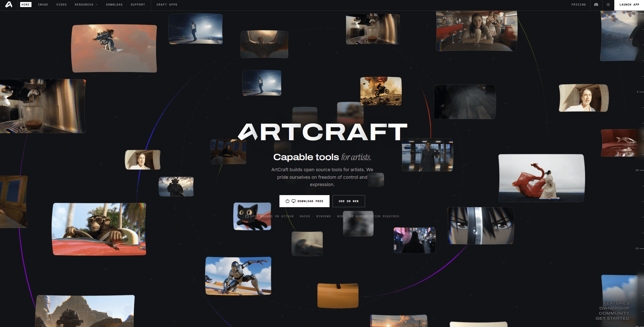Open the Support nav link
Screen dimensions: 644x327
tap(138, 5)
